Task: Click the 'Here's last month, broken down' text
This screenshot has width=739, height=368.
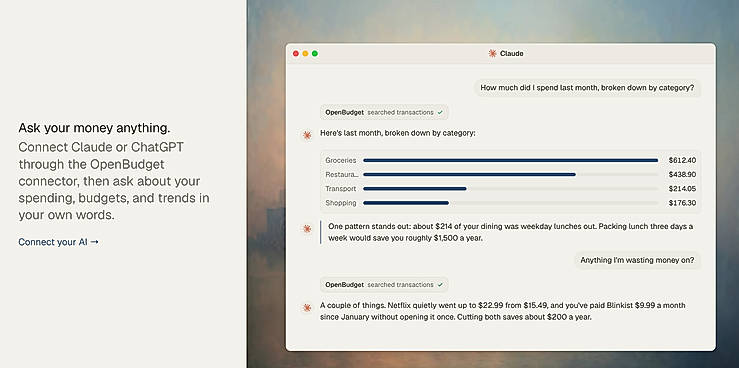Action: pos(398,133)
